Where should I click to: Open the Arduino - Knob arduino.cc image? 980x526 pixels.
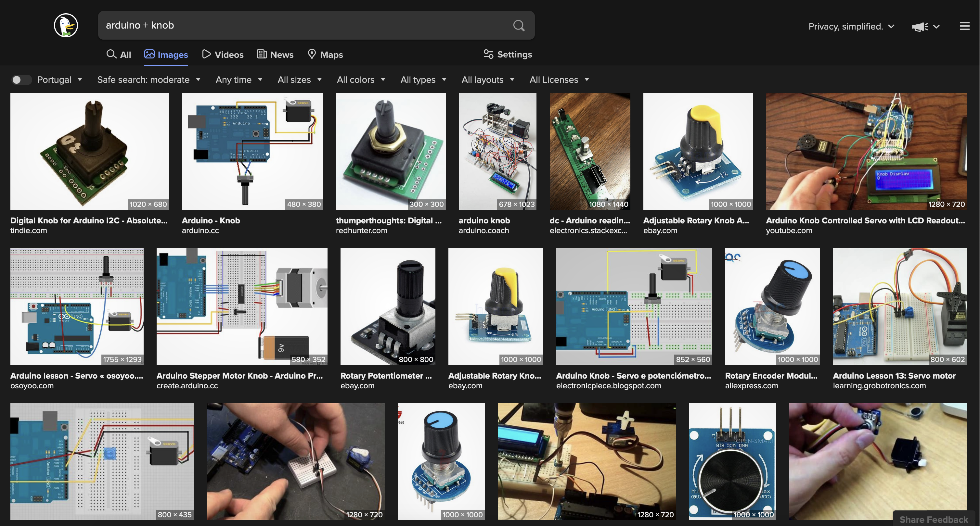252,151
